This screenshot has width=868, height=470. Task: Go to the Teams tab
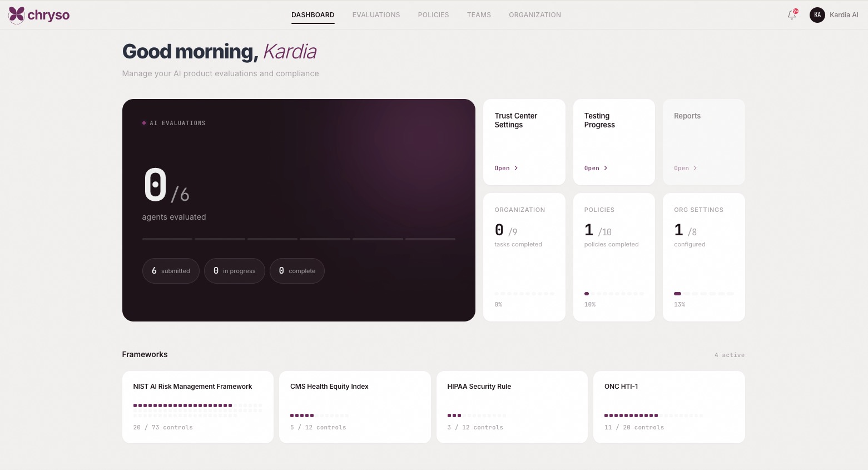479,15
